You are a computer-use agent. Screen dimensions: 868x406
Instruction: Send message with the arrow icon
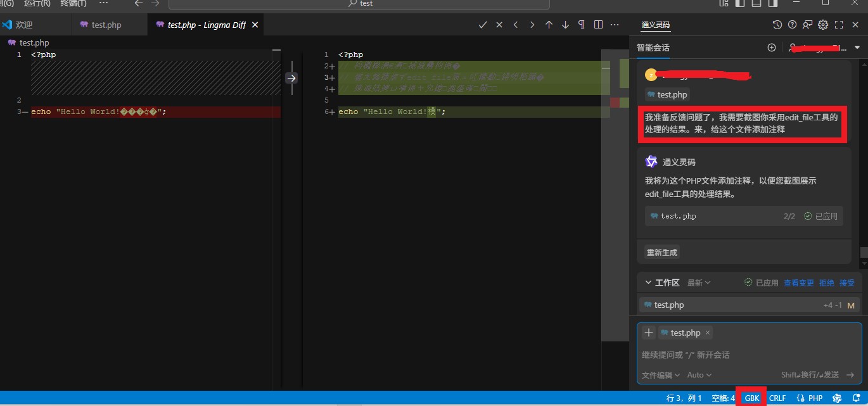coord(850,375)
